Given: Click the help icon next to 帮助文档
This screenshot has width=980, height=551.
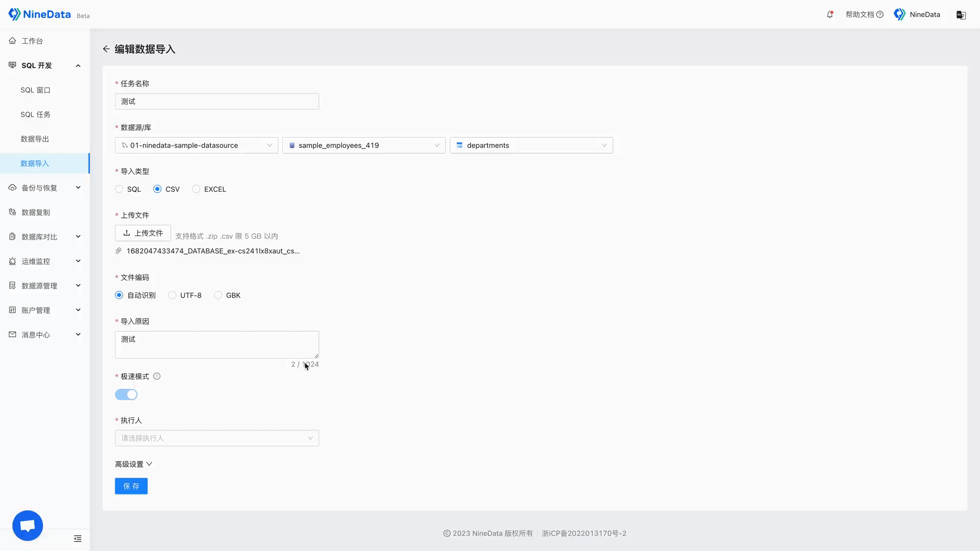Looking at the screenshot, I should coord(880,15).
